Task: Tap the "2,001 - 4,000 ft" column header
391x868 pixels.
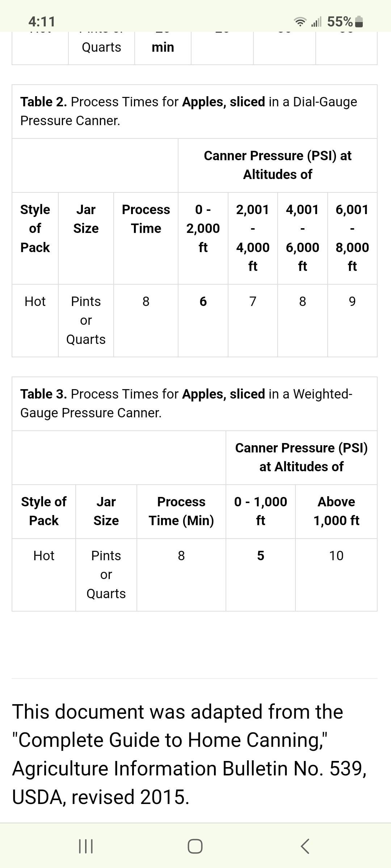Action: 253,238
